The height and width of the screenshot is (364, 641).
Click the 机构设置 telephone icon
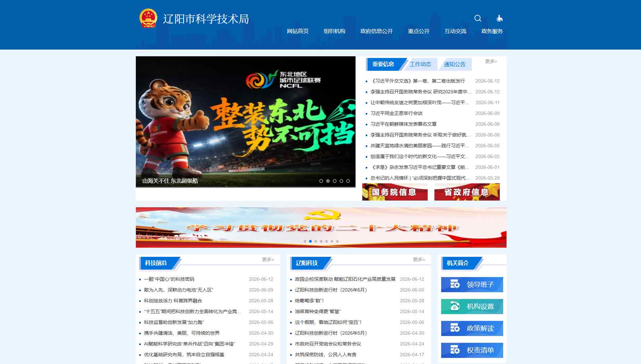[x=455, y=306]
